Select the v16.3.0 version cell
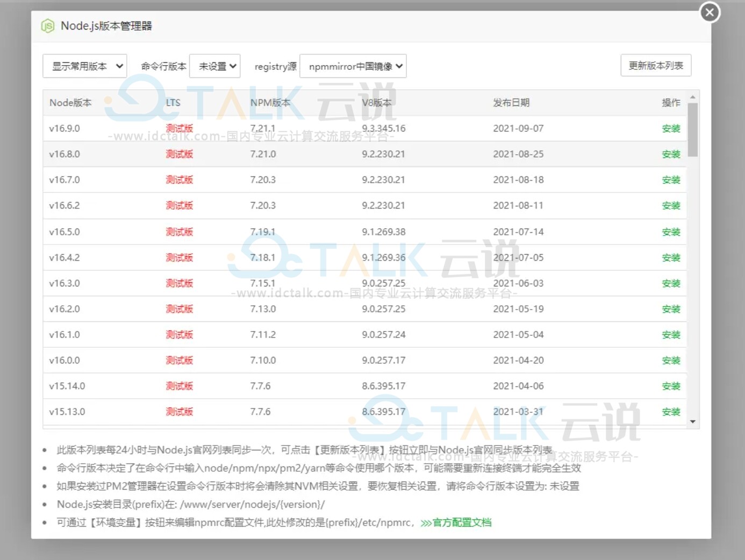 tap(65, 284)
